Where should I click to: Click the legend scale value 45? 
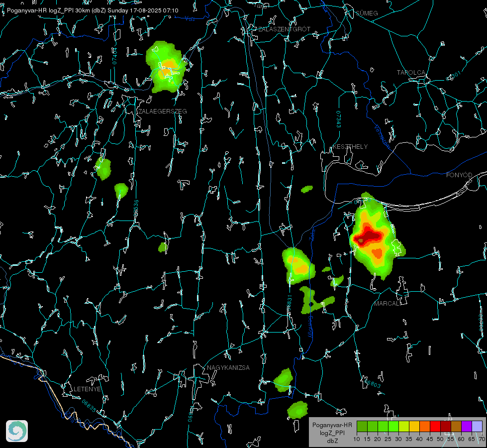click(429, 439)
